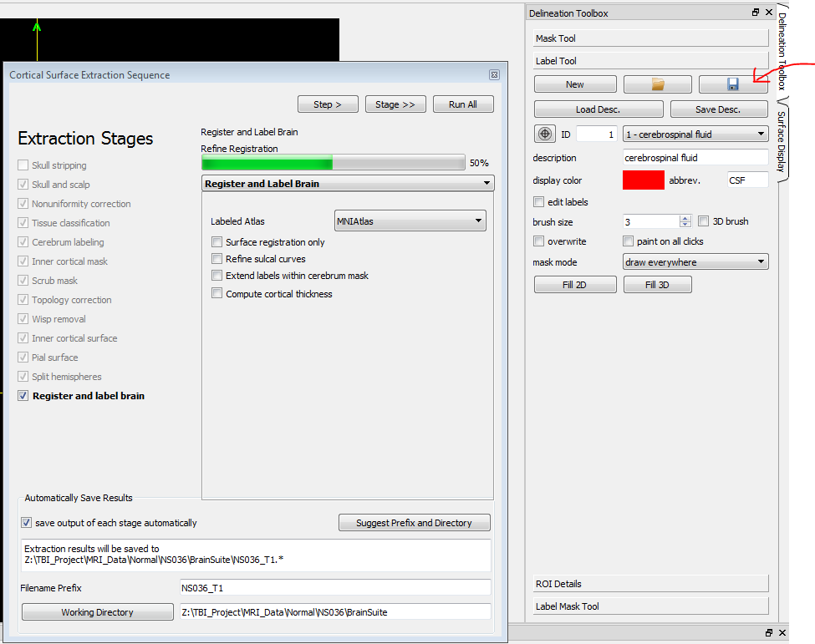Toggle the Nonuniformity correction checkbox
The height and width of the screenshot is (644, 815).
click(23, 204)
